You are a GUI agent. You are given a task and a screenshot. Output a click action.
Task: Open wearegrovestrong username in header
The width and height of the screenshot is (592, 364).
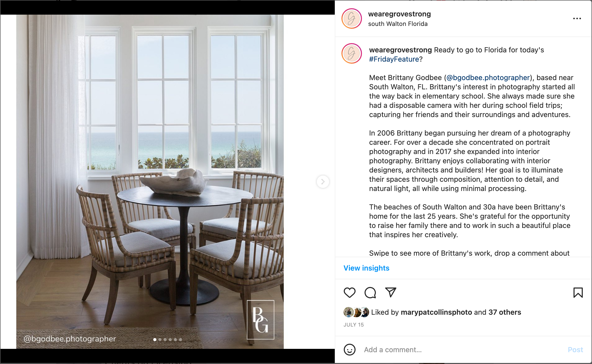click(399, 14)
